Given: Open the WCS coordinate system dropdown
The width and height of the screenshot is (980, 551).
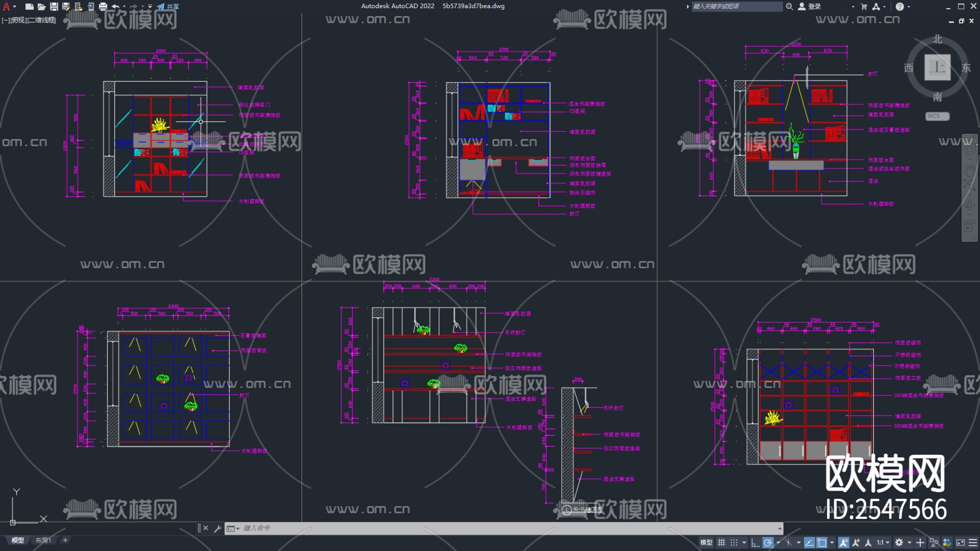Looking at the screenshot, I should tap(938, 116).
